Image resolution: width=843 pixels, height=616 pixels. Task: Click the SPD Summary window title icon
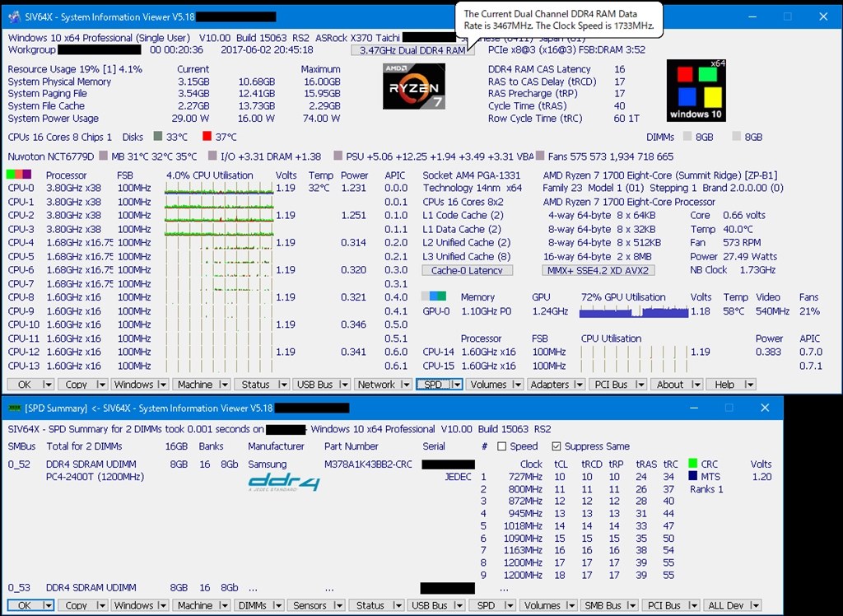14,408
